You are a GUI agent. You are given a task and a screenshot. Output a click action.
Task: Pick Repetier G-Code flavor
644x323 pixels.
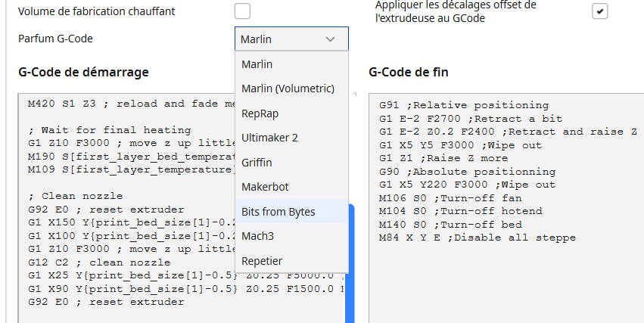click(x=262, y=260)
